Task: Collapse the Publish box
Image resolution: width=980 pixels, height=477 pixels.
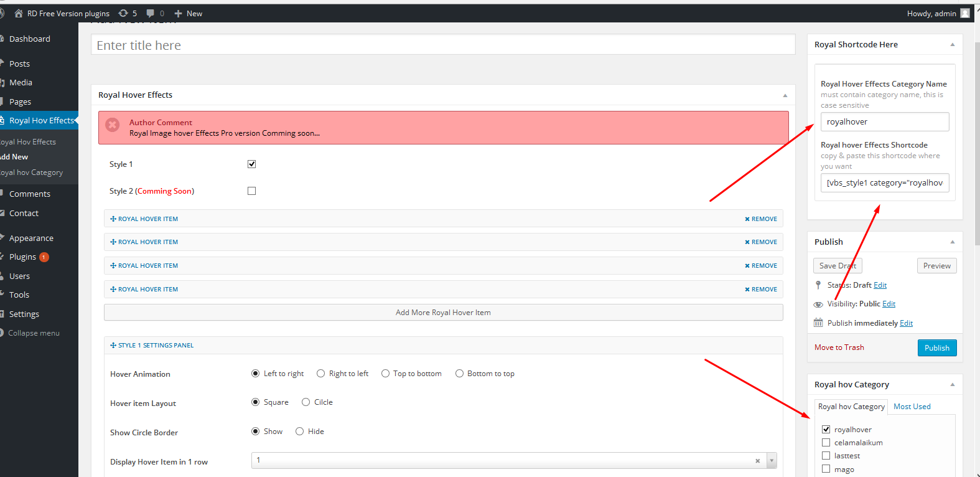Action: point(952,242)
